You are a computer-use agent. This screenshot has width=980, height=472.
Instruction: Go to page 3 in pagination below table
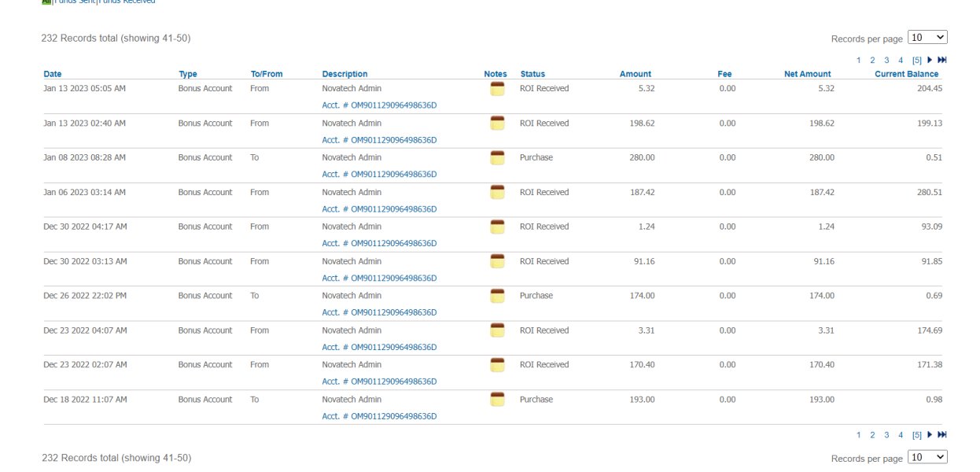886,434
